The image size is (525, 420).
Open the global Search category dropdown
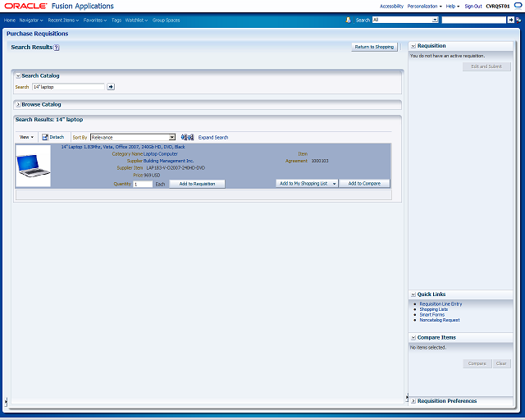click(435, 20)
